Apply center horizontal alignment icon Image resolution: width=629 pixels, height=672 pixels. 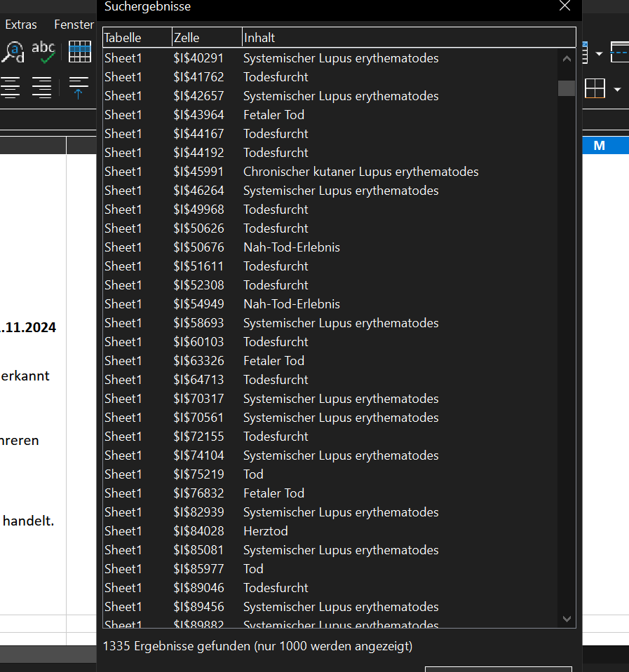(11, 88)
